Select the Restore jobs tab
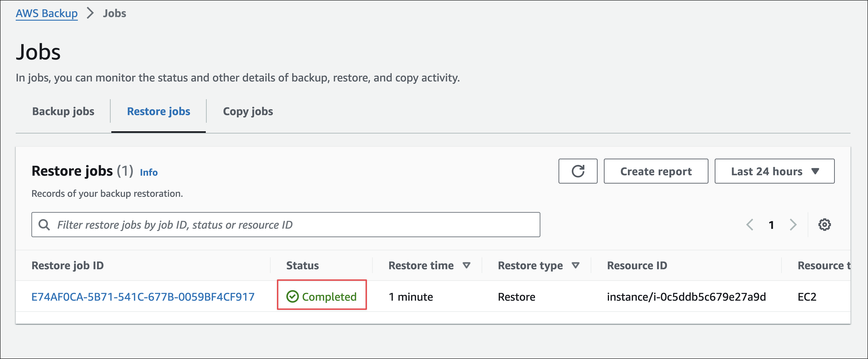 point(158,112)
